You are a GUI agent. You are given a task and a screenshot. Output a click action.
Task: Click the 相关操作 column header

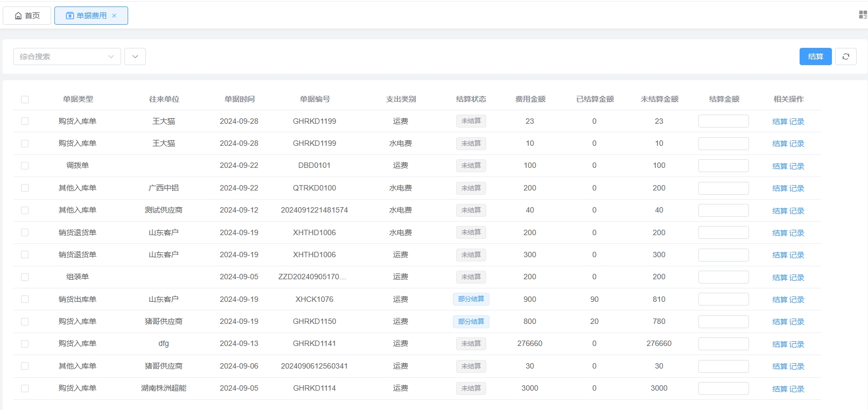click(789, 99)
